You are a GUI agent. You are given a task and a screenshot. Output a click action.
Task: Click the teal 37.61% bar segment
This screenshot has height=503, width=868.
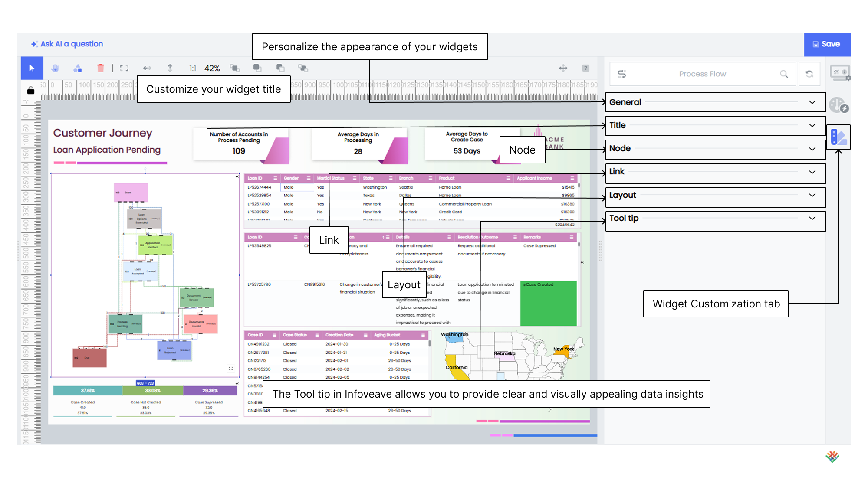pos(88,391)
